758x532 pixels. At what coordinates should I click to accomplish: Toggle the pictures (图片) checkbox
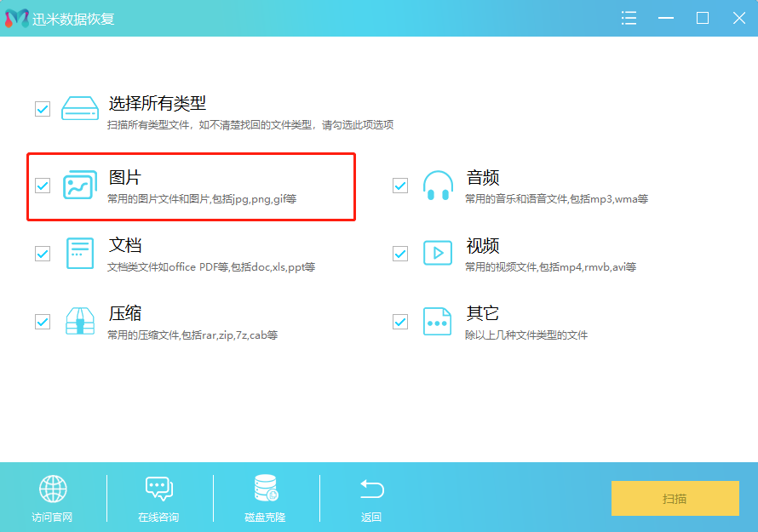point(43,185)
